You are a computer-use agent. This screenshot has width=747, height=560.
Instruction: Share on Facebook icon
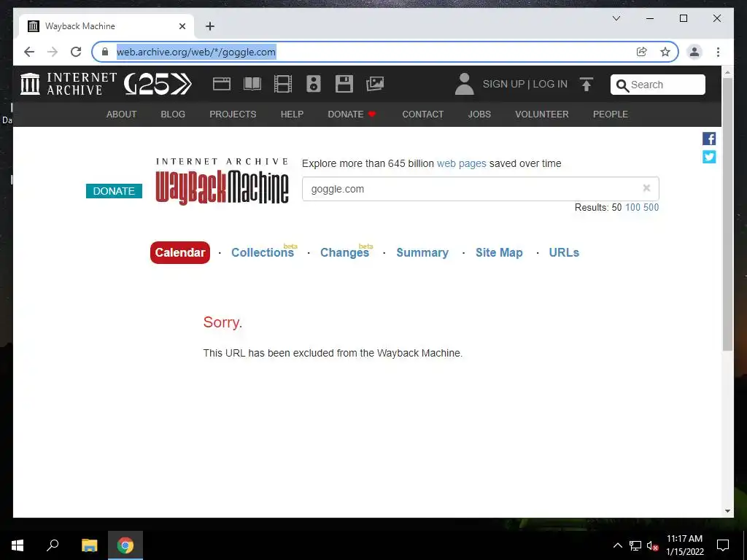click(x=709, y=139)
